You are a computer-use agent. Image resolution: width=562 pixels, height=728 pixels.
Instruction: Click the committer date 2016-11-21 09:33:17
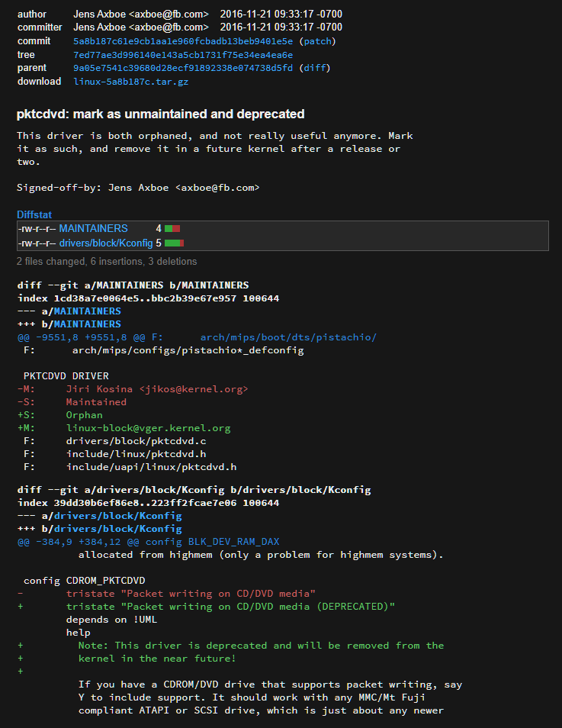(281, 27)
